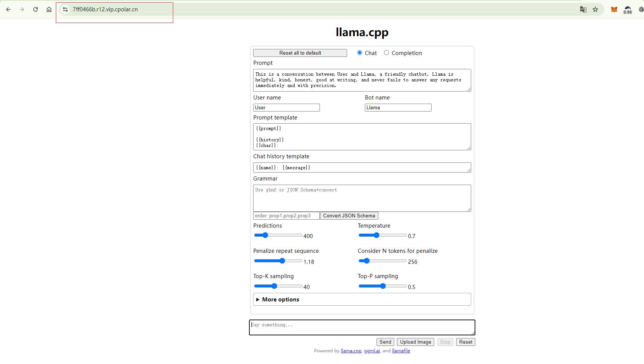Click the Predictions value 400

(308, 236)
